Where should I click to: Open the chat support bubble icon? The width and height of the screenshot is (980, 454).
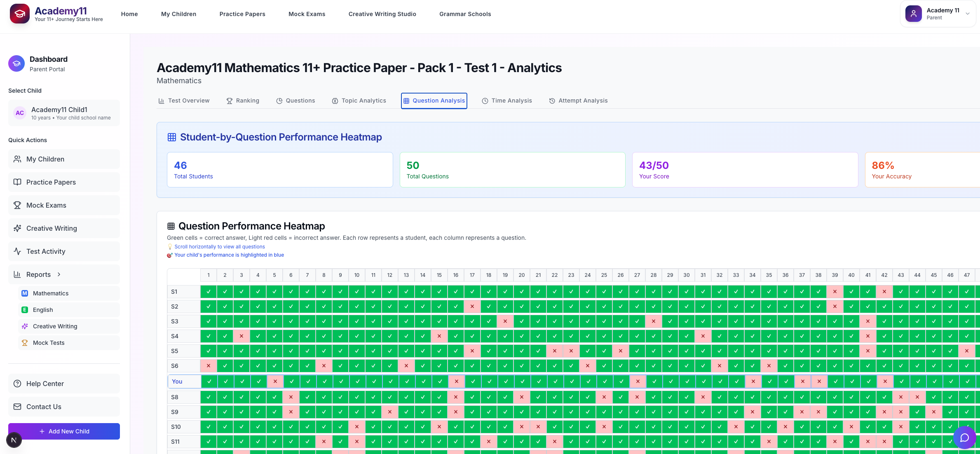[964, 437]
